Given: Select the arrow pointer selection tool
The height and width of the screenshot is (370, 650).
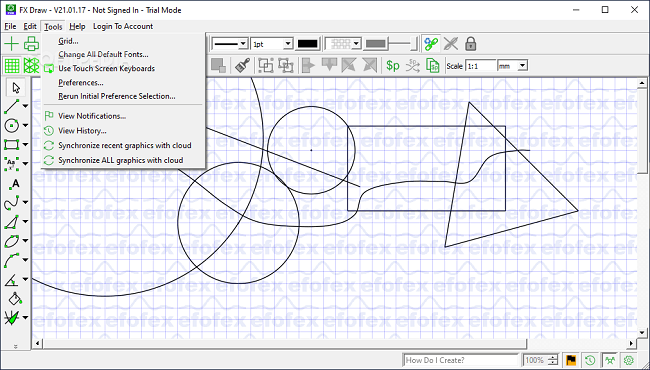Looking at the screenshot, I should pyautogui.click(x=16, y=88).
